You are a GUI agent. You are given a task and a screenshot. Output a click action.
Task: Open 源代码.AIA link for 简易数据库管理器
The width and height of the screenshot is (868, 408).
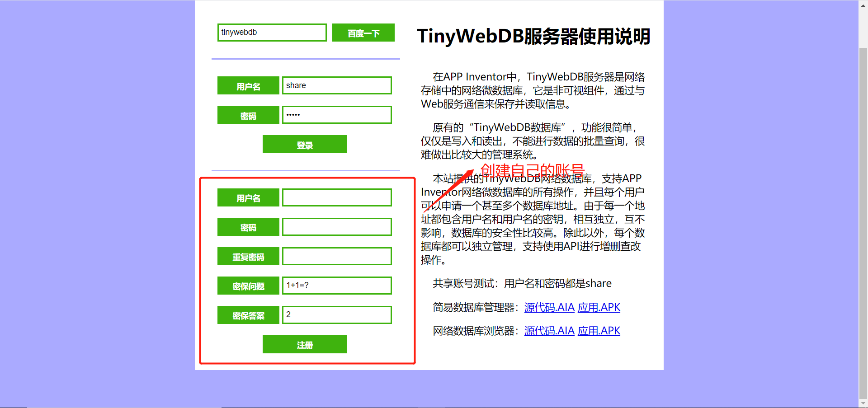pos(549,307)
